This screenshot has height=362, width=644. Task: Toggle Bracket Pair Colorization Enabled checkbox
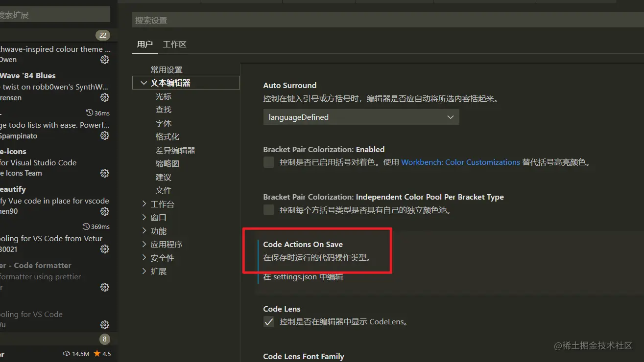(269, 162)
